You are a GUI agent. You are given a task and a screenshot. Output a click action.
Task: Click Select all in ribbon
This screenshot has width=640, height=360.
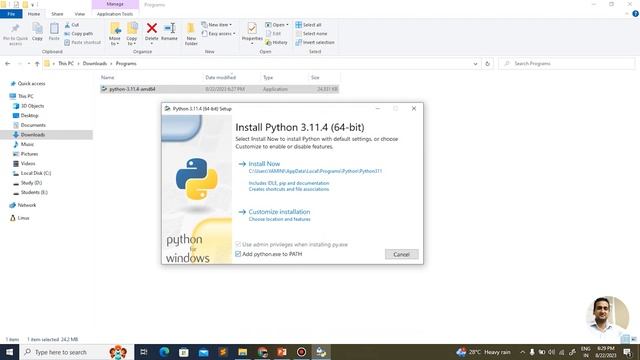pos(309,25)
